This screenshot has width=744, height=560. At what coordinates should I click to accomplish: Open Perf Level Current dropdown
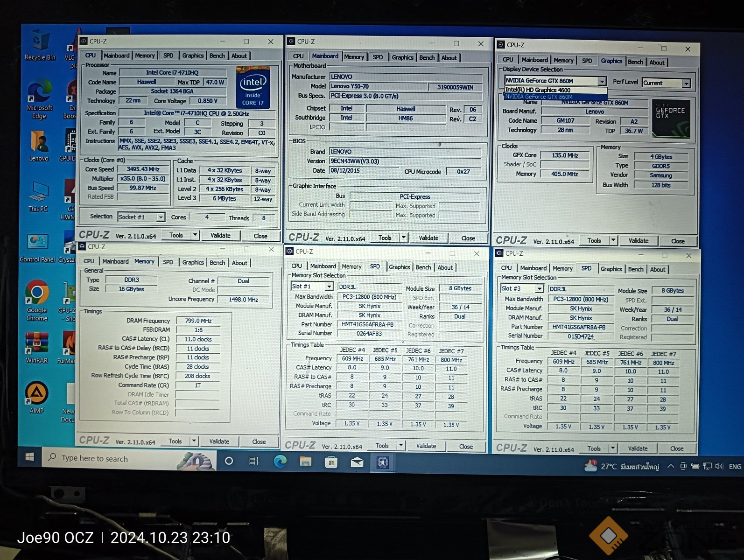(666, 83)
